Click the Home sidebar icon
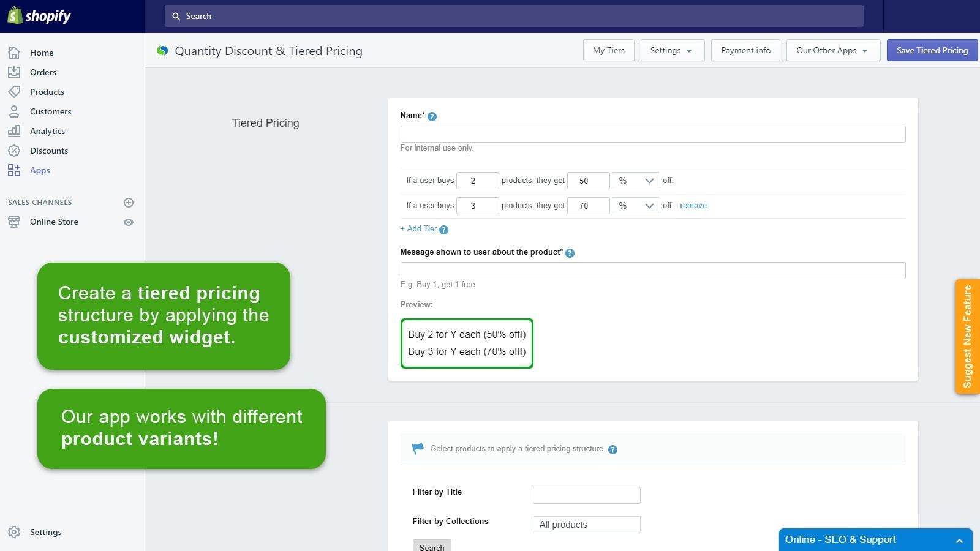 [x=14, y=53]
